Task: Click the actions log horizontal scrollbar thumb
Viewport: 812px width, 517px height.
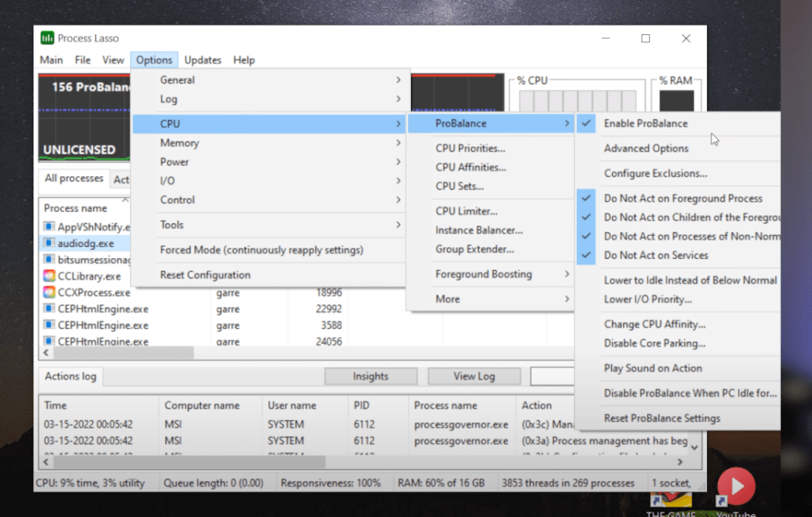Action: 190,461
